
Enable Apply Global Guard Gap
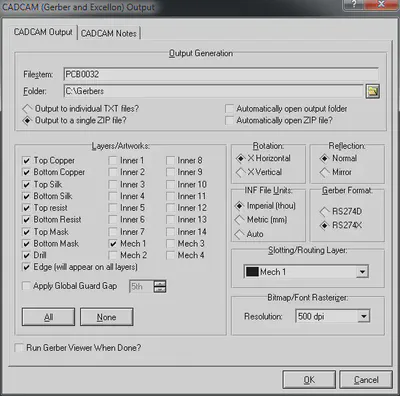click(26, 286)
